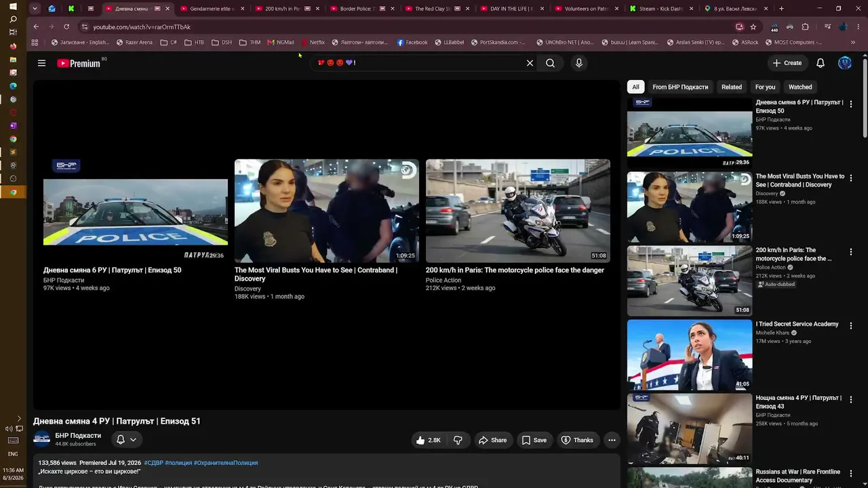Start voice search with the microphone icon
868x488 pixels.
[x=578, y=63]
